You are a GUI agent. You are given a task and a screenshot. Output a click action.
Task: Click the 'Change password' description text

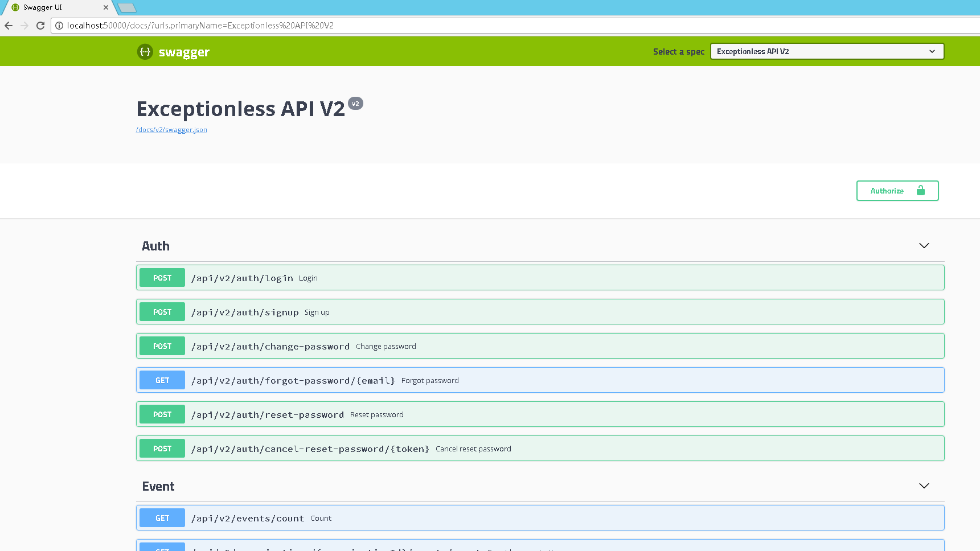click(x=386, y=347)
